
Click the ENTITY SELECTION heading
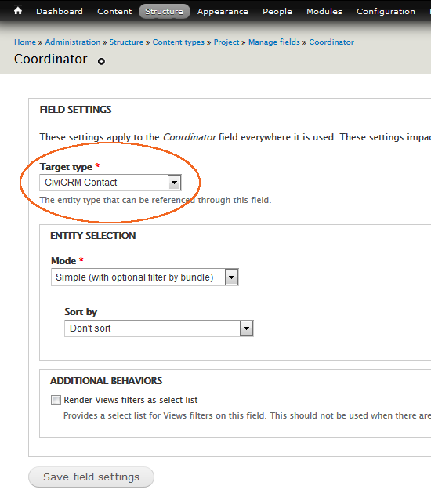[93, 236]
